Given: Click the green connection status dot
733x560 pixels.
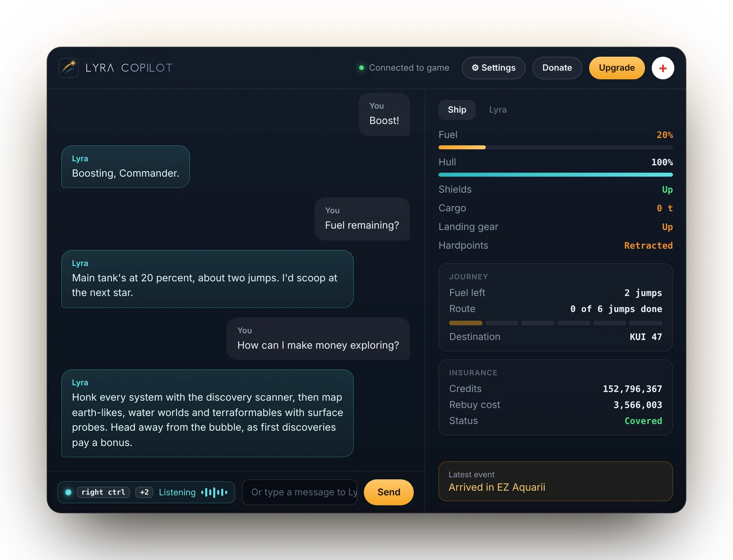Looking at the screenshot, I should 361,68.
